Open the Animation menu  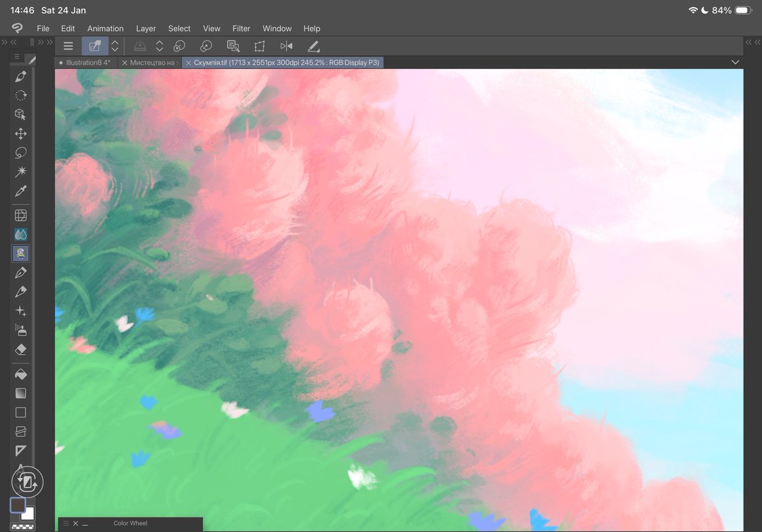[x=105, y=29]
